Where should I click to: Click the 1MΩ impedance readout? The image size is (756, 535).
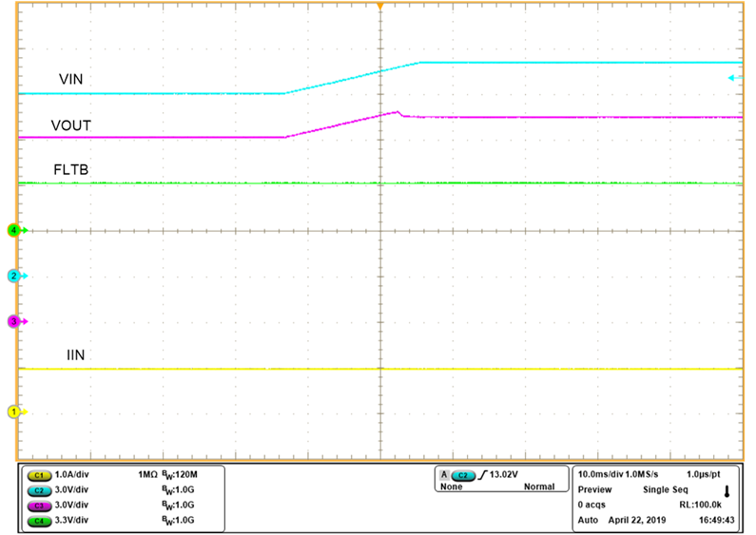pyautogui.click(x=148, y=475)
